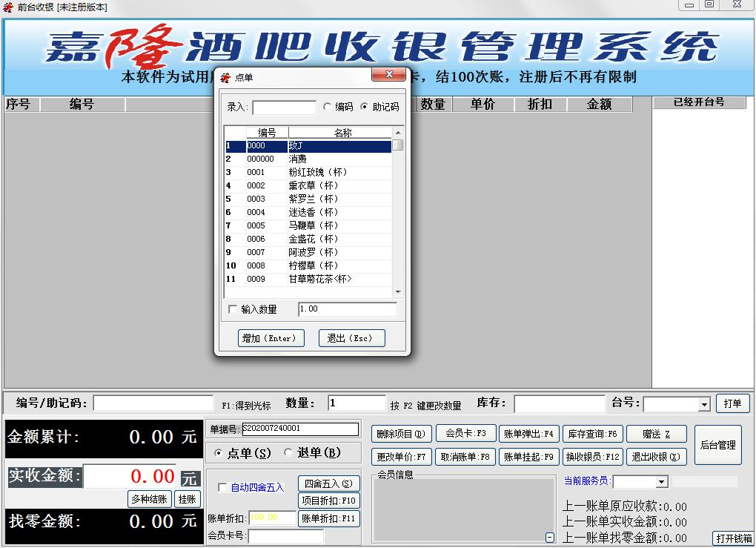This screenshot has height=548, width=756.
Task: Open the 台号 dropdown list
Action: pos(704,405)
